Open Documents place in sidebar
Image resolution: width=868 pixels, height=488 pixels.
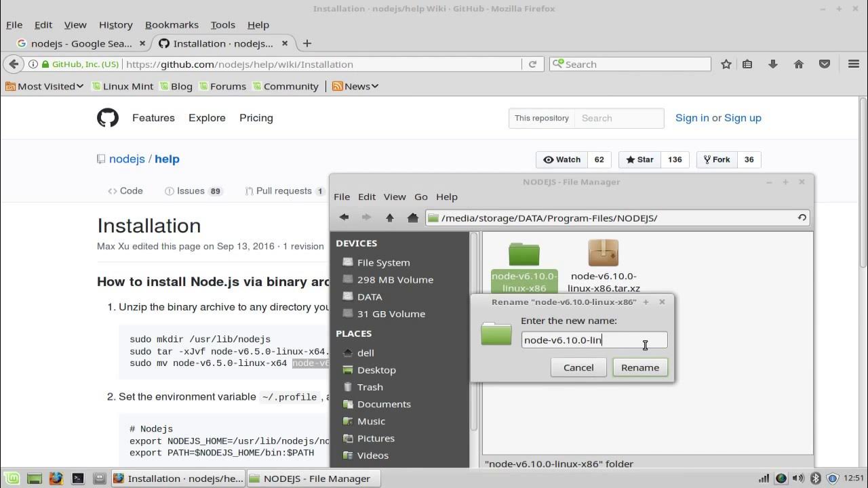[384, 404]
